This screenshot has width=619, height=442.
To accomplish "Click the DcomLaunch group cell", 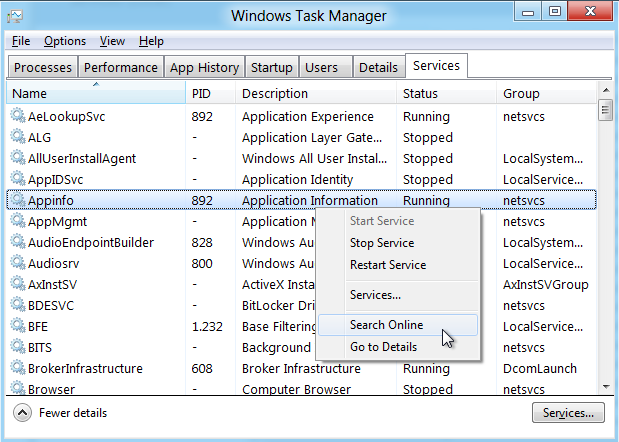I will coord(540,368).
